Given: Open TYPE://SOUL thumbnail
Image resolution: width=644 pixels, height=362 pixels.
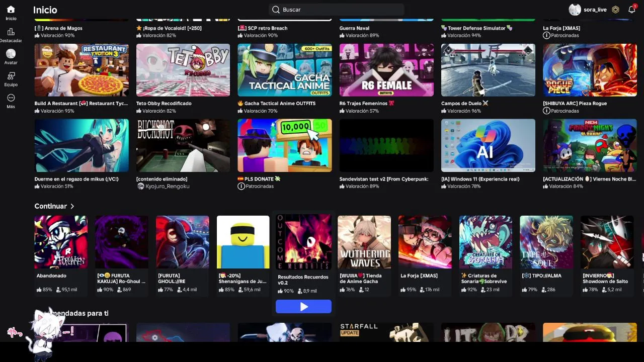Looking at the screenshot, I should 546,242.
